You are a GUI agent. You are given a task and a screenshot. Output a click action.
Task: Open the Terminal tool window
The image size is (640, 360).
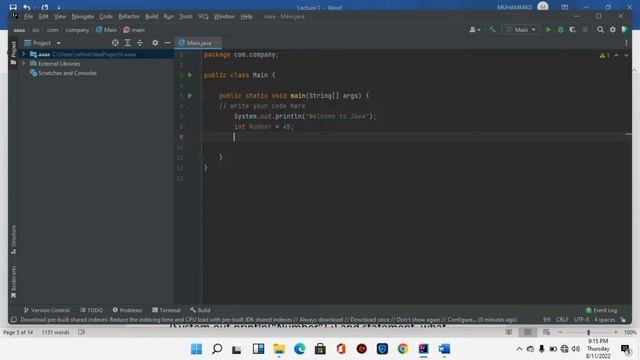coord(166,310)
